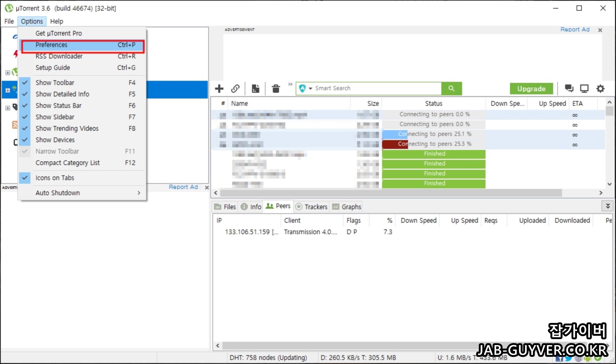Image resolution: width=616 pixels, height=364 pixels.
Task: Open the Help menu
Action: (56, 21)
